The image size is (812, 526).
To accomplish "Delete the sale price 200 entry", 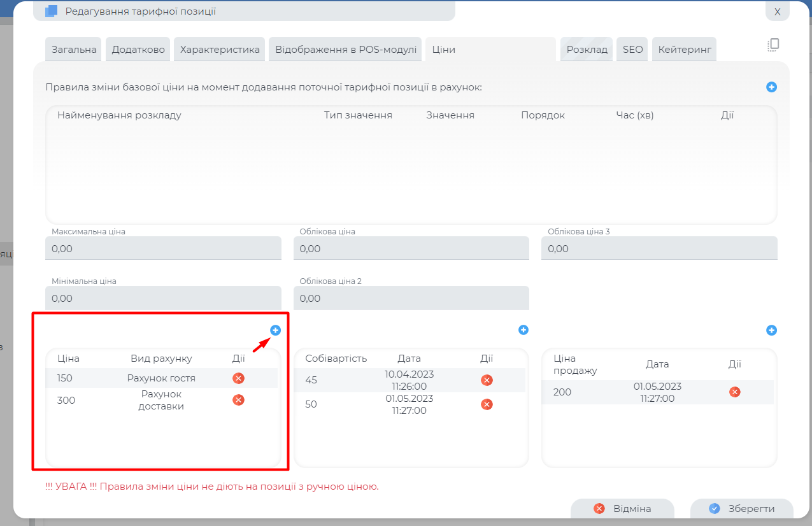I will (x=734, y=392).
